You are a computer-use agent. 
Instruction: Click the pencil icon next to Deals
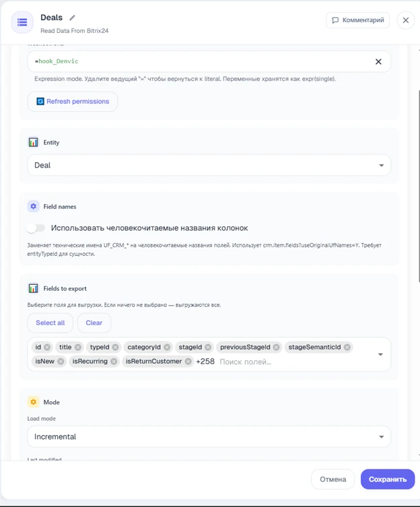click(x=72, y=18)
